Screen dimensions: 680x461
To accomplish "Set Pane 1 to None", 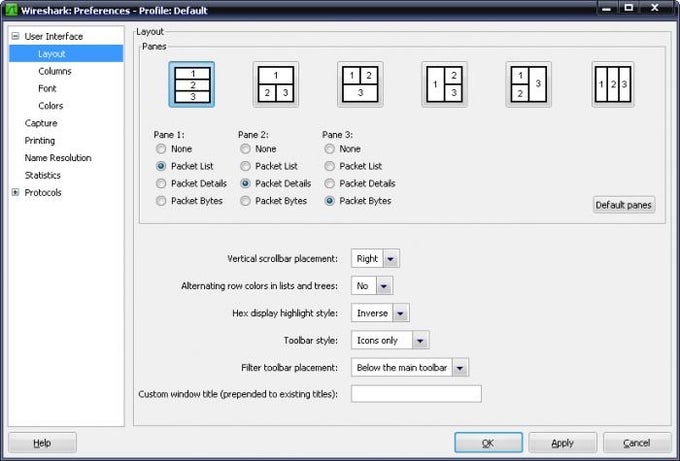I will (161, 149).
